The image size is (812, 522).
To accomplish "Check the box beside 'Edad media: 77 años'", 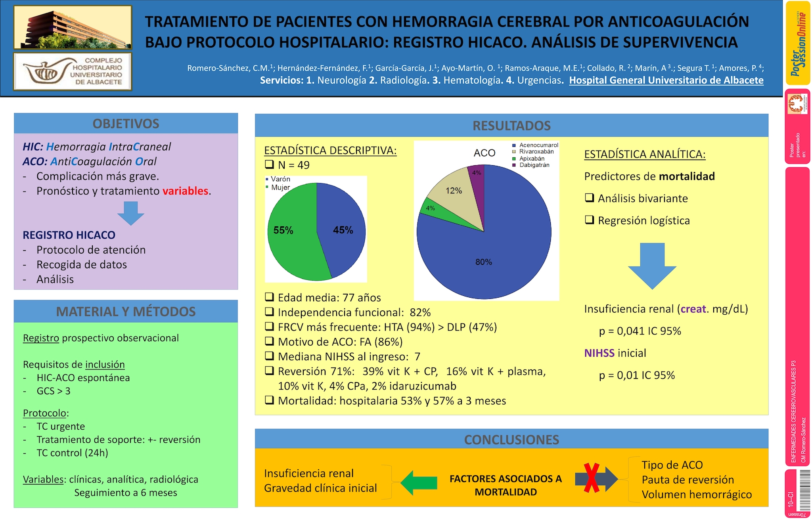I will tap(270, 297).
